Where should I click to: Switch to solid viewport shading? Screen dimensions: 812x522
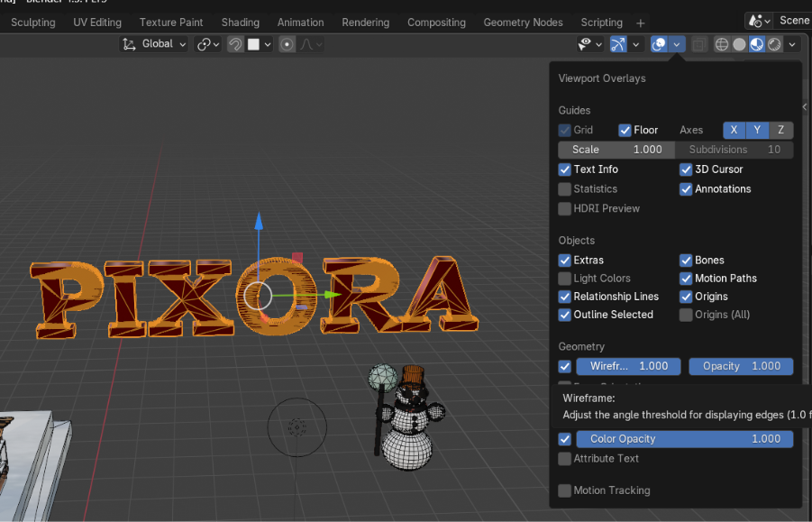click(x=739, y=44)
